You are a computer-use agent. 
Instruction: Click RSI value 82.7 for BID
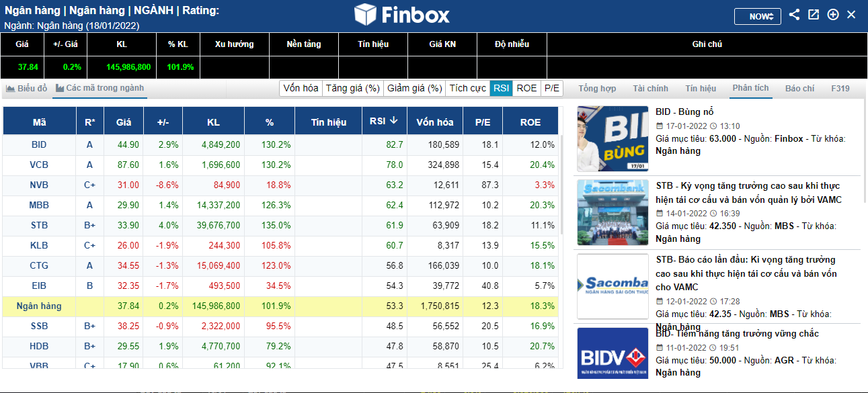pyautogui.click(x=395, y=144)
